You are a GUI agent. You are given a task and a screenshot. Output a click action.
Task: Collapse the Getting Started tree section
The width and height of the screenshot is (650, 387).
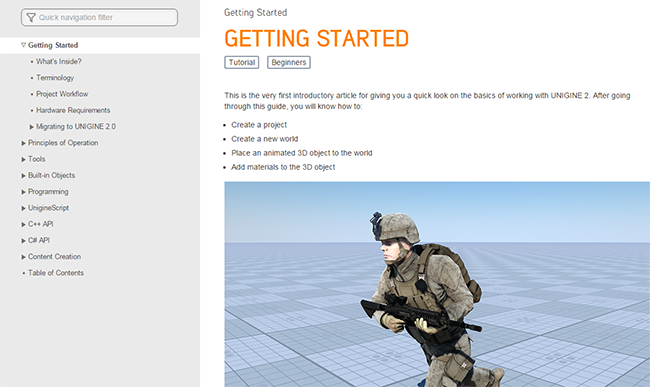(x=23, y=45)
